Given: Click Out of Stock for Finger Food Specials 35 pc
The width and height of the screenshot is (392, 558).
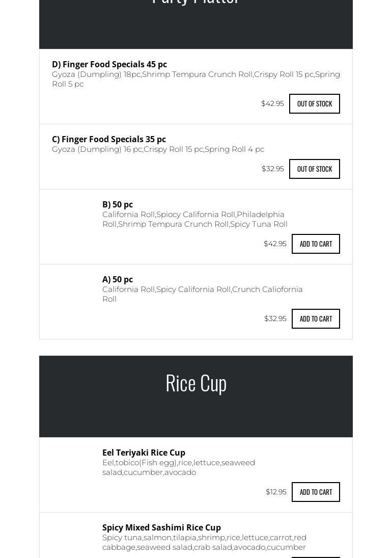Looking at the screenshot, I should (x=314, y=169).
